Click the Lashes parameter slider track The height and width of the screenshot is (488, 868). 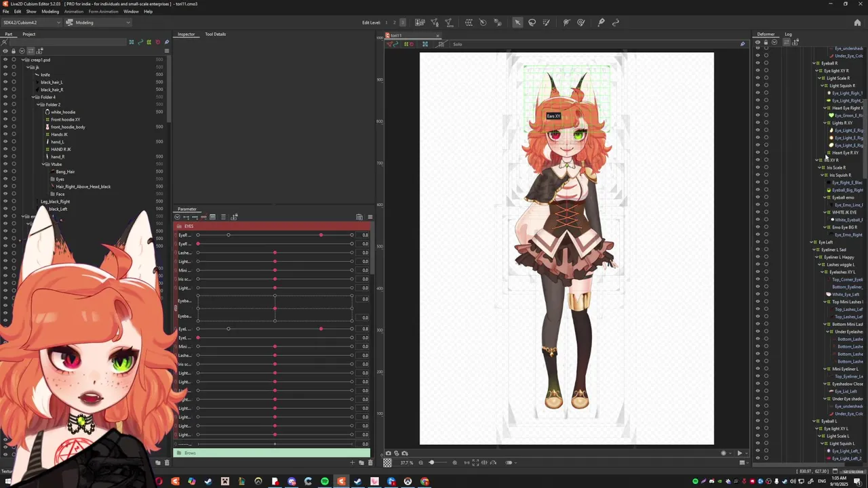(x=275, y=253)
